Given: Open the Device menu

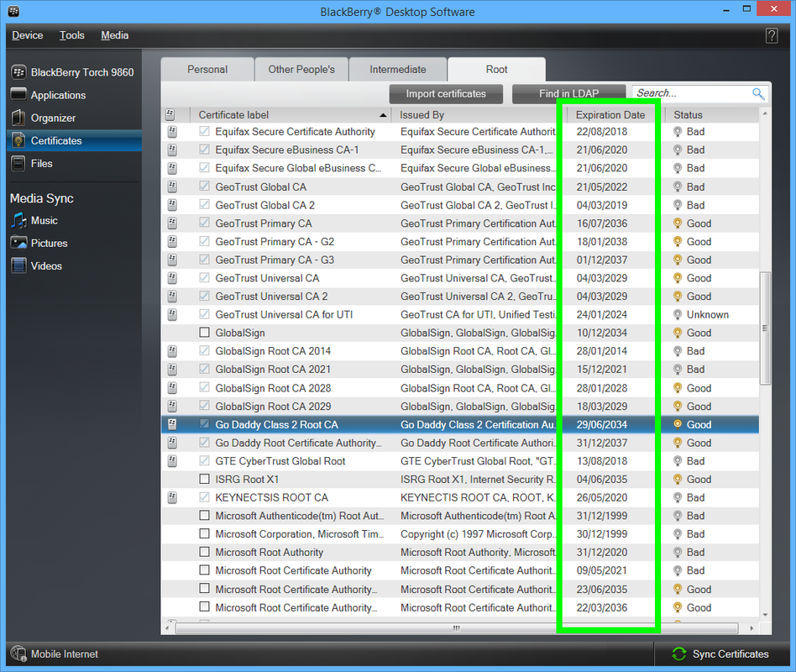Looking at the screenshot, I should point(28,35).
